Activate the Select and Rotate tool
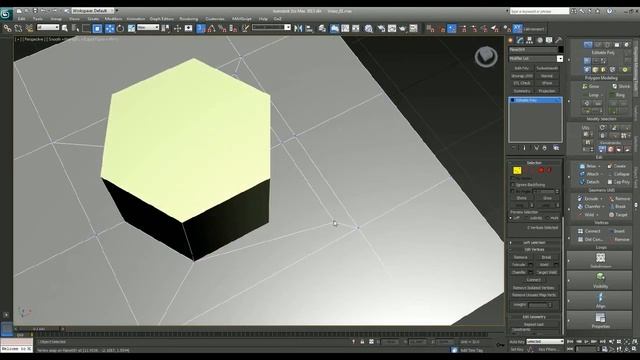 click(x=120, y=28)
